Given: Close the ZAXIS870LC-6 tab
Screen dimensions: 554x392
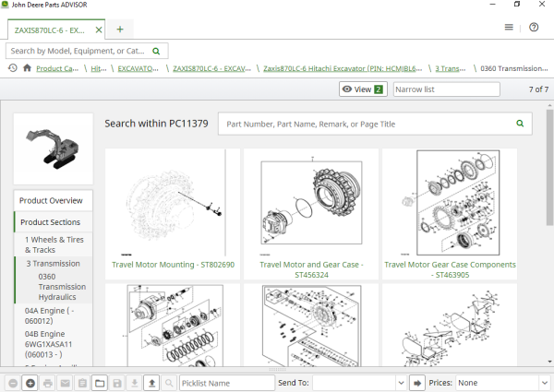Looking at the screenshot, I should point(99,30).
